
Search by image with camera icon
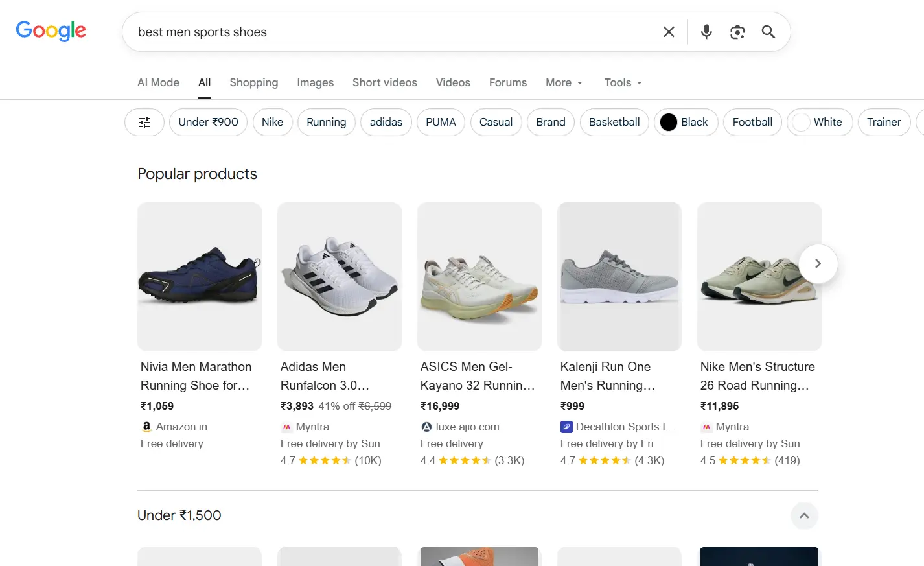coord(737,32)
